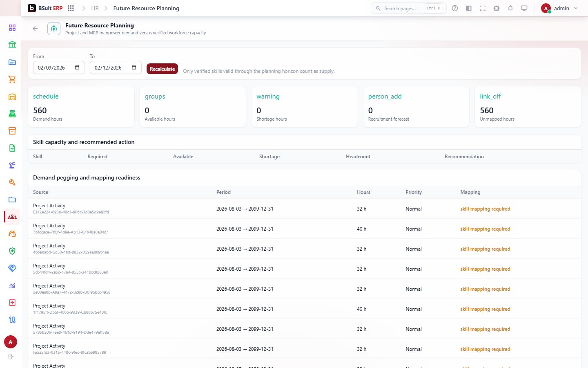Click the Recommendation column header

(464, 157)
